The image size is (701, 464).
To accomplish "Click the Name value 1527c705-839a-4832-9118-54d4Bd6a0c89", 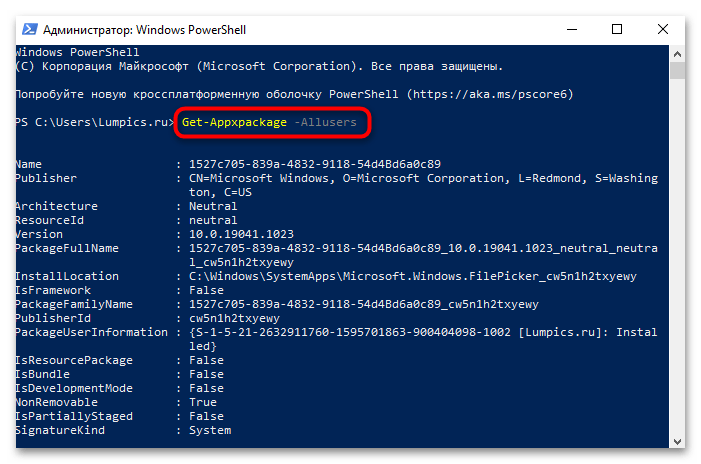I will (x=315, y=164).
